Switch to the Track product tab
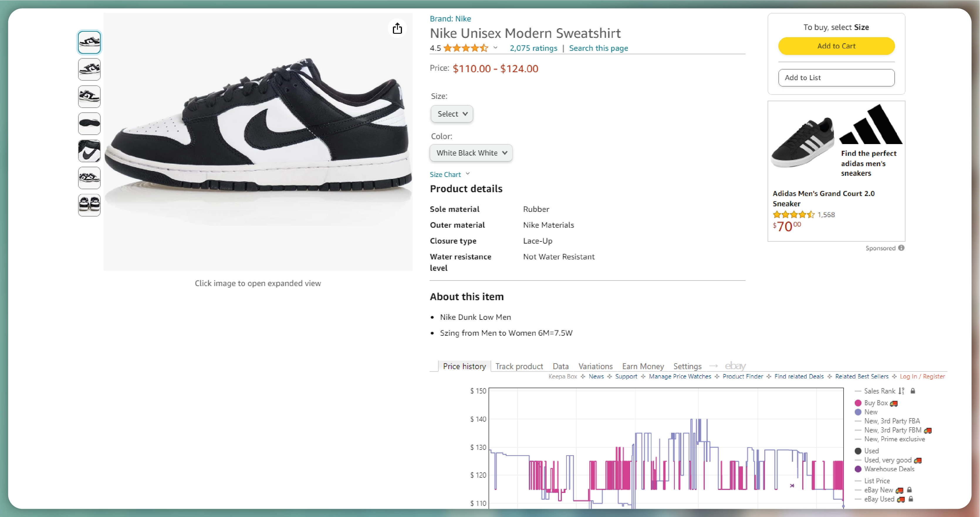The height and width of the screenshot is (517, 980). tap(519, 366)
